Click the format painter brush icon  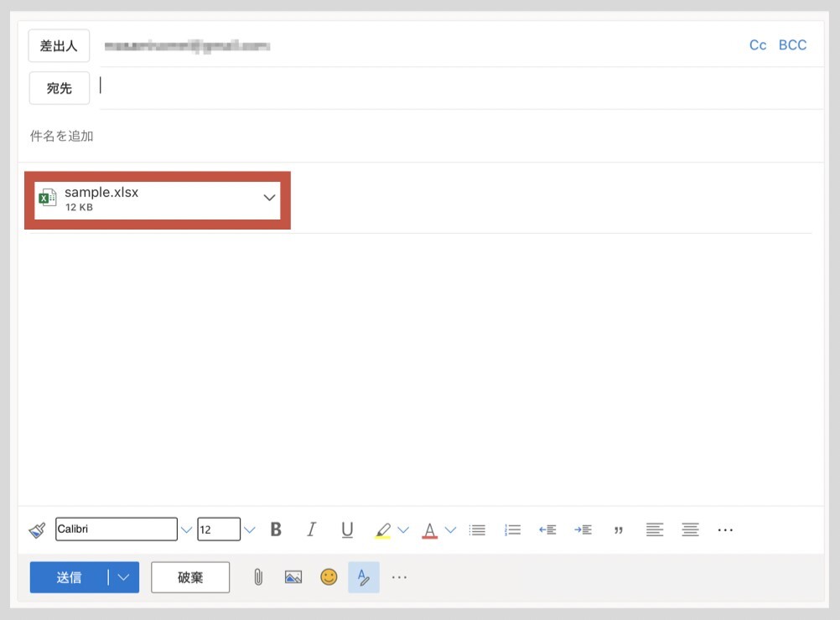click(x=37, y=530)
